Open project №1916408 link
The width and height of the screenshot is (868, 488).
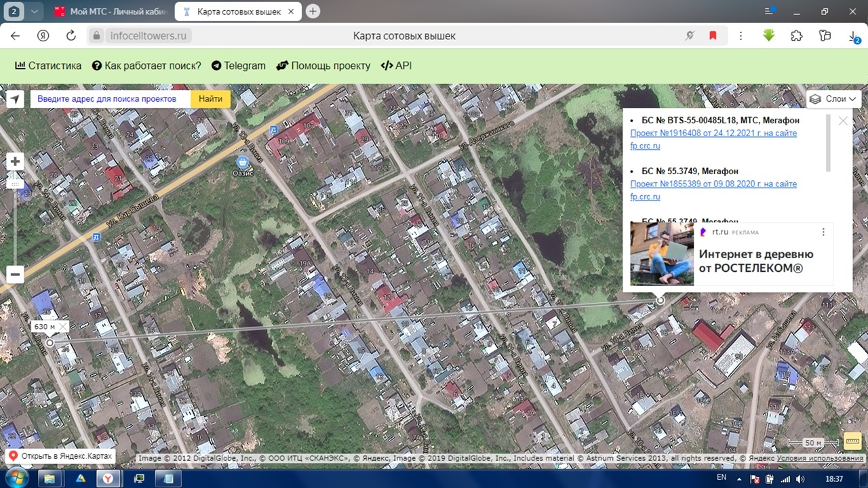713,133
